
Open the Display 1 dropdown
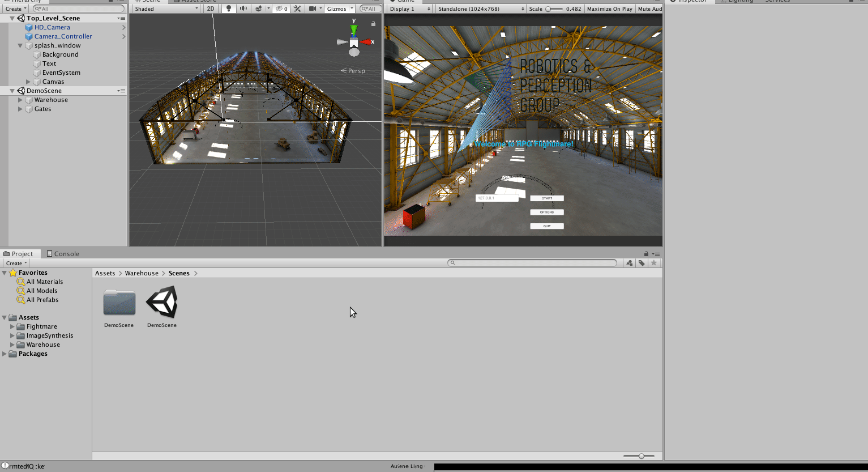click(410, 8)
